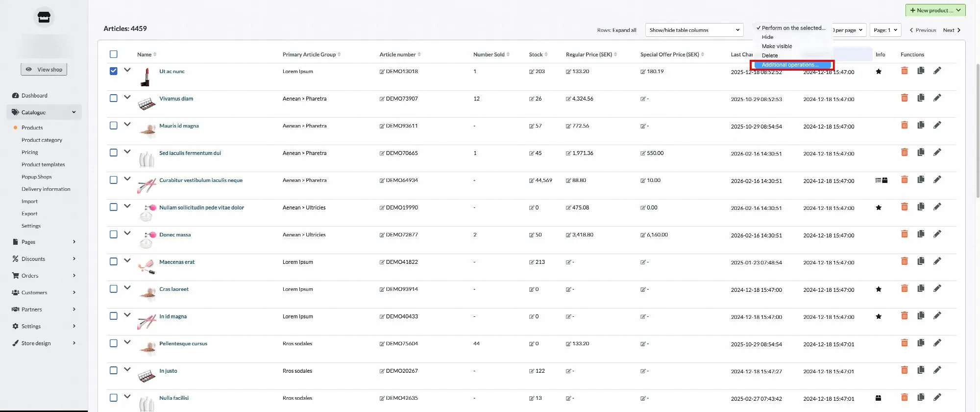This screenshot has width=980, height=412.
Task: Open the Page: 1 dropdown
Action: [885, 30]
